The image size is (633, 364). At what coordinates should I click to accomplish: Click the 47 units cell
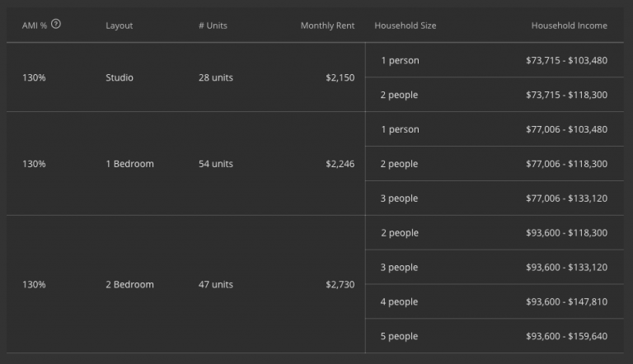coord(215,284)
